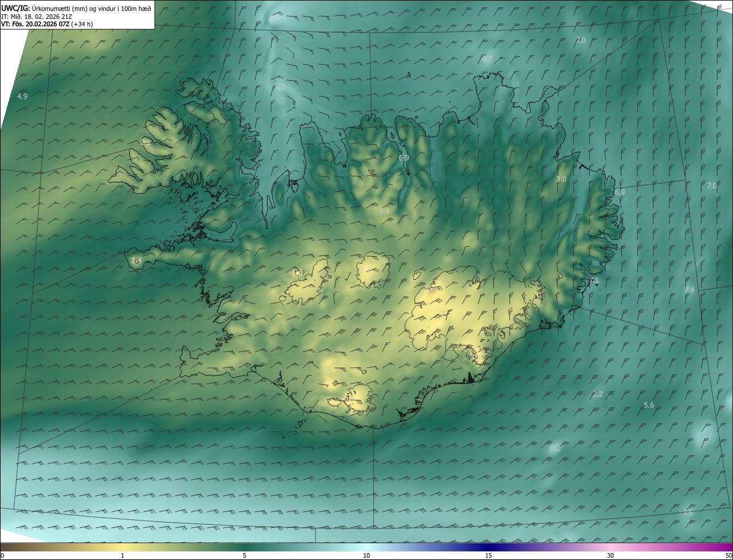Click the dark blue band of the colour scale
This screenshot has height=560, width=733.
488,547
